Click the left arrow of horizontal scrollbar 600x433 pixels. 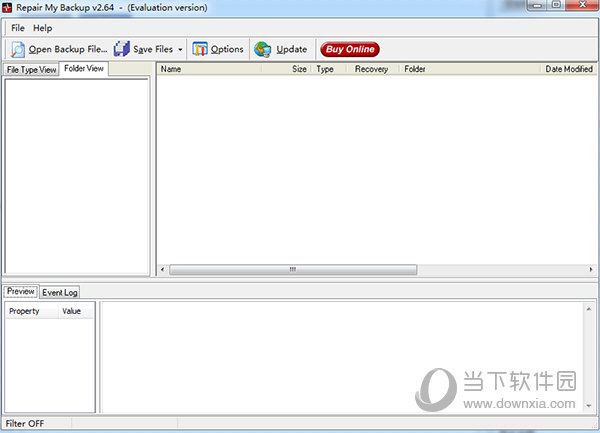point(163,269)
